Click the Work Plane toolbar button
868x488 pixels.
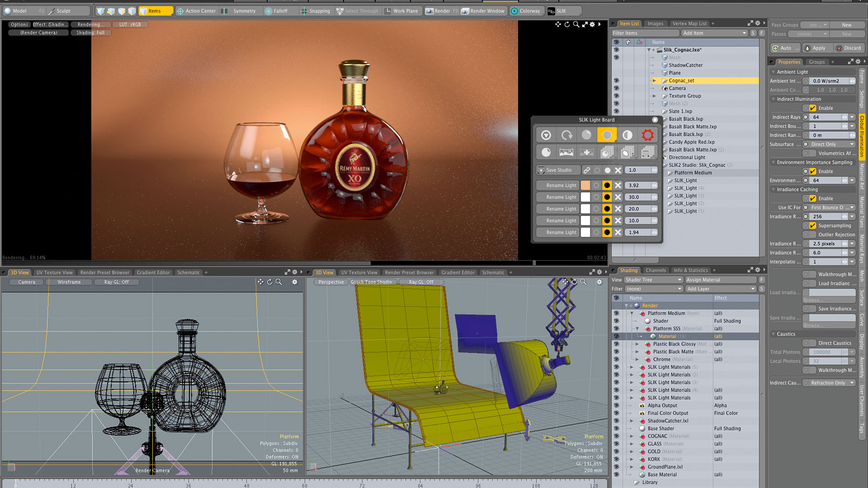pyautogui.click(x=401, y=11)
